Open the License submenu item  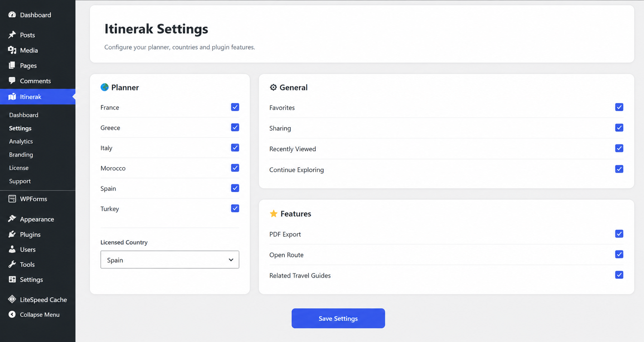19,168
